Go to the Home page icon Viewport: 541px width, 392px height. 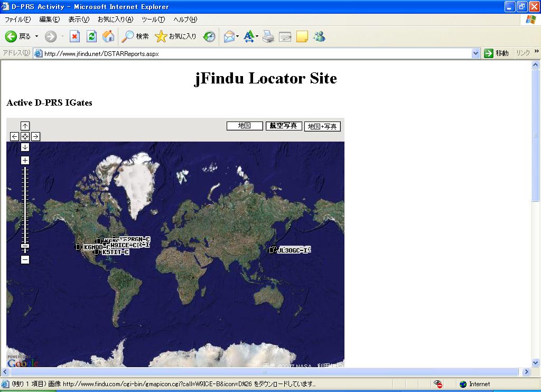[108, 36]
